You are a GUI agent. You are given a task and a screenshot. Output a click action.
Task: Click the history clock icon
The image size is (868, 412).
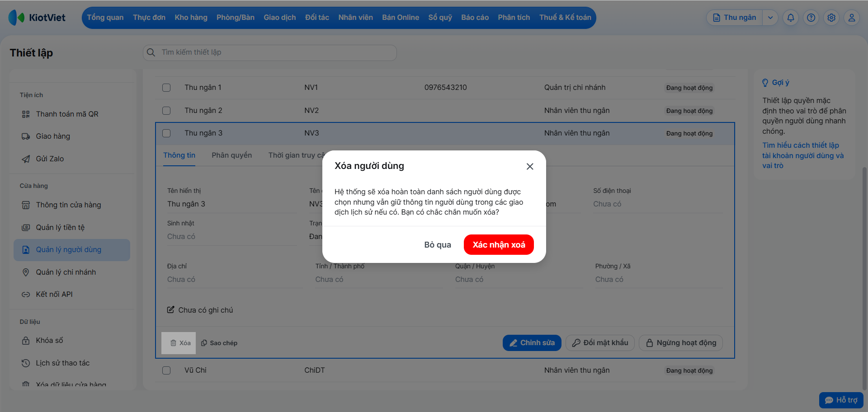tap(26, 363)
